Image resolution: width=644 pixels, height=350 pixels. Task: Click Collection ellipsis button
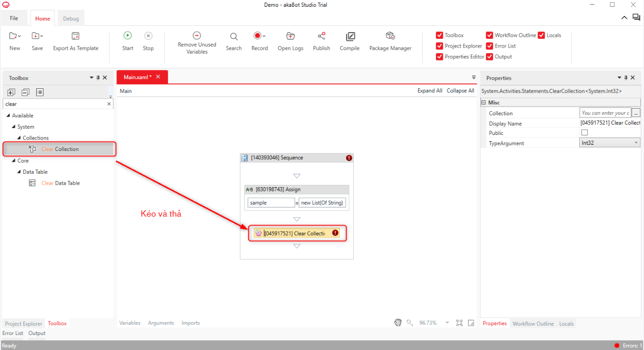click(636, 113)
